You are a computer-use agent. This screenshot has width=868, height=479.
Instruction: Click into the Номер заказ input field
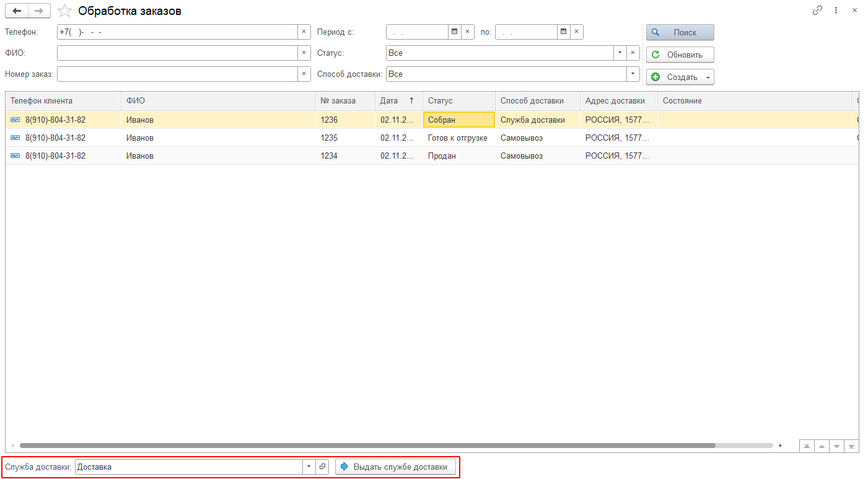pyautogui.click(x=177, y=74)
